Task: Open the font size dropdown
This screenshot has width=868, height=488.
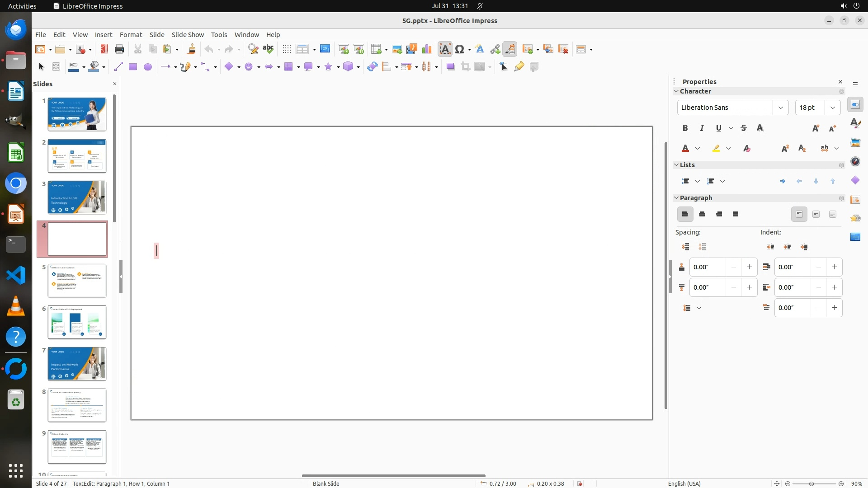Action: (x=832, y=108)
